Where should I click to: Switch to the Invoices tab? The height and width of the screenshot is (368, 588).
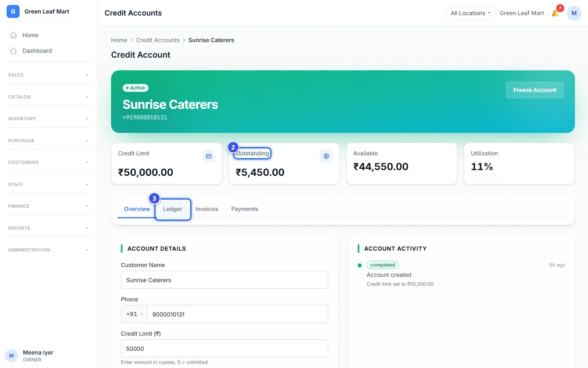pyautogui.click(x=207, y=209)
